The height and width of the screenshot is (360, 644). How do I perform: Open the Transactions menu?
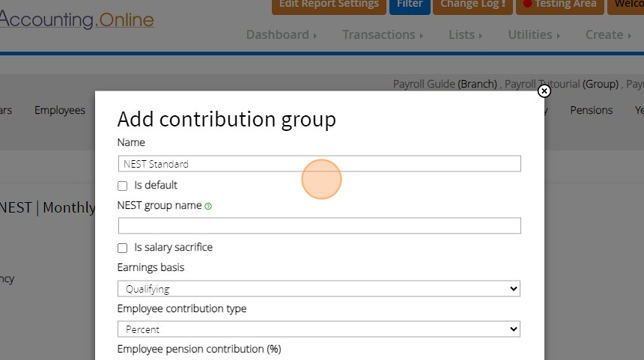(x=382, y=34)
